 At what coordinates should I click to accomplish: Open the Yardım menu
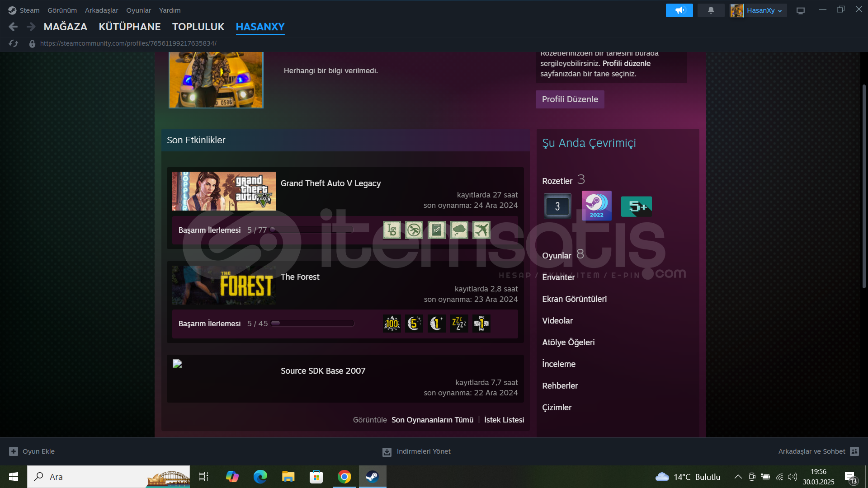point(170,10)
